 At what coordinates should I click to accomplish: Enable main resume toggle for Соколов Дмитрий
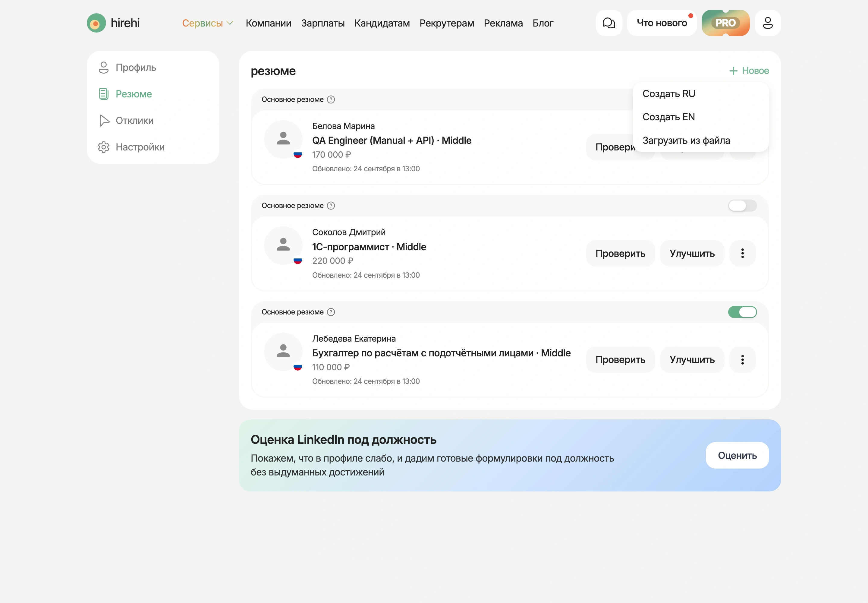coord(742,206)
